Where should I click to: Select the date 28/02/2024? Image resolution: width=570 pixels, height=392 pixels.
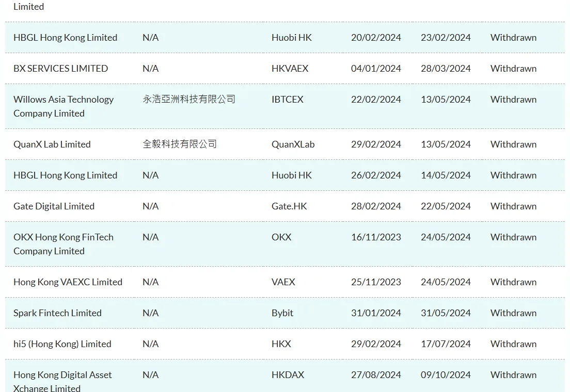pos(376,206)
